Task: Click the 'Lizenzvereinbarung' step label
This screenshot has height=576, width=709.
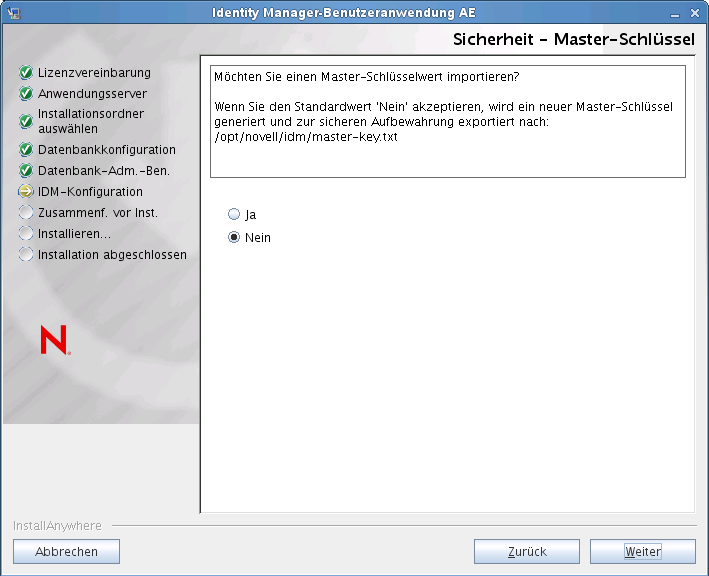Action: 94,72
